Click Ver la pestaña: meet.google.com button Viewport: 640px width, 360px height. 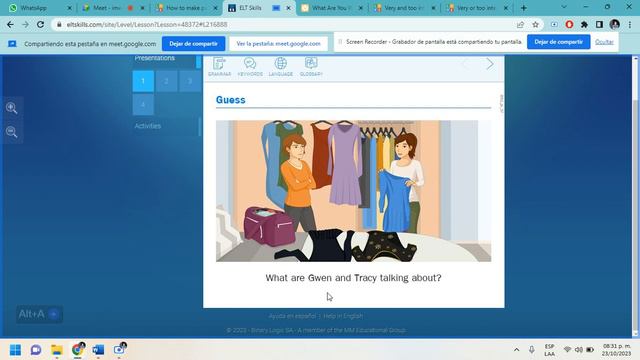(x=278, y=44)
